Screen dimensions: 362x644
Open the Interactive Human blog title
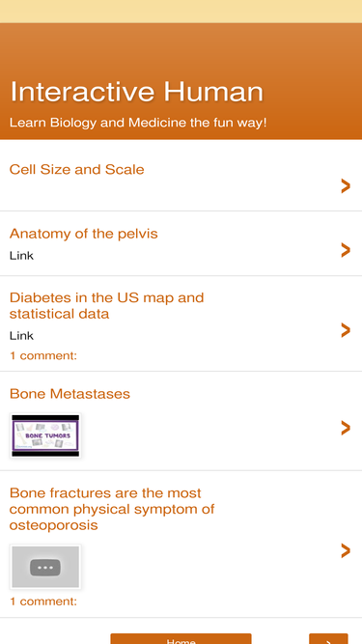click(136, 91)
